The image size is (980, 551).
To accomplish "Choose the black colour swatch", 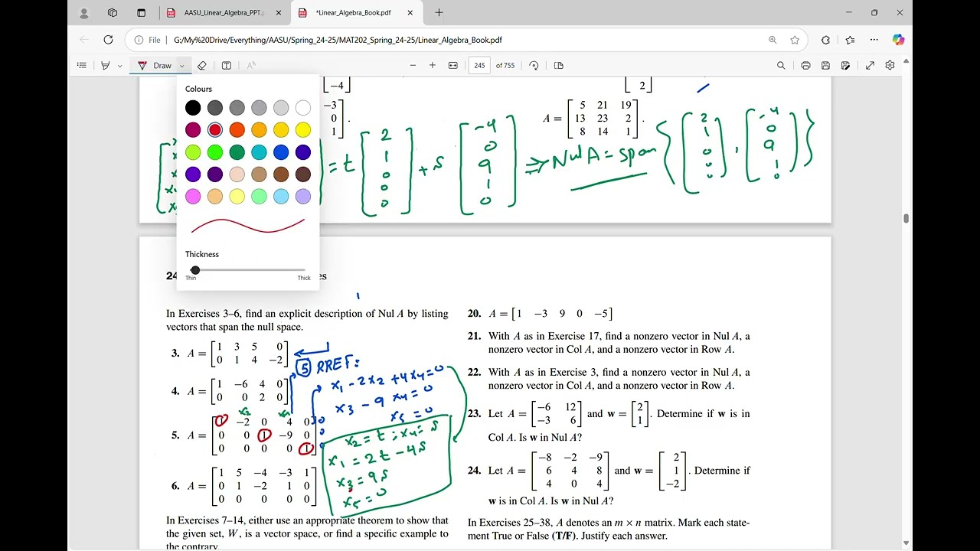I will [x=193, y=108].
